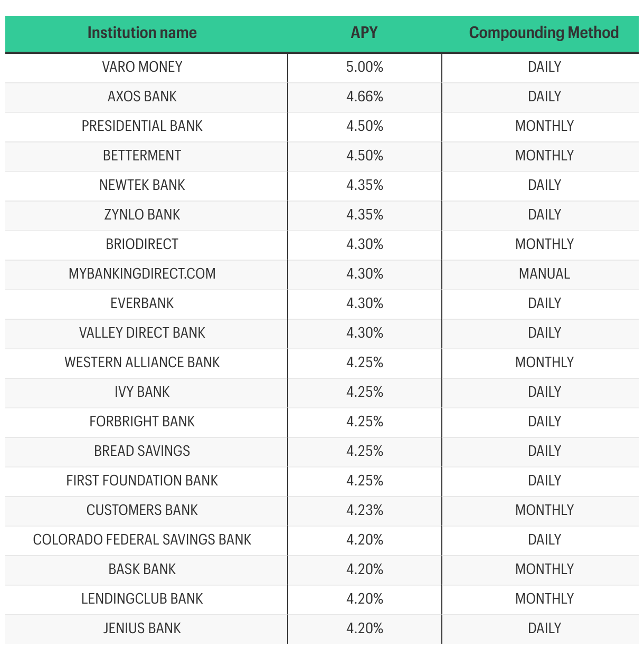Viewport: 644px width, 649px height.
Task: Select MYBANKINGDIRECT.COM in the list
Action: pos(142,274)
